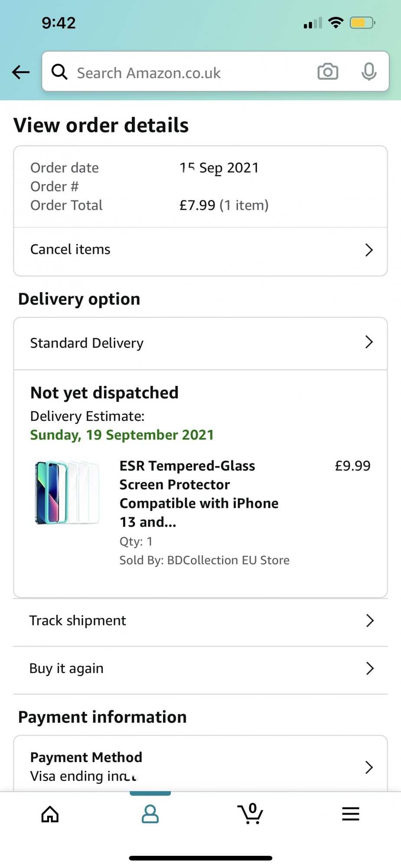
Task: Select Buy it again
Action: click(x=66, y=668)
